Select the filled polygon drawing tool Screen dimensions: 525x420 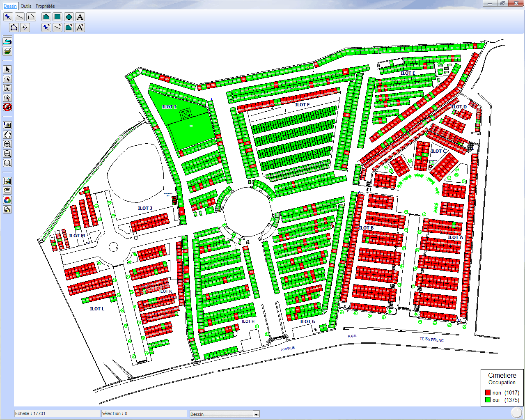[46, 17]
